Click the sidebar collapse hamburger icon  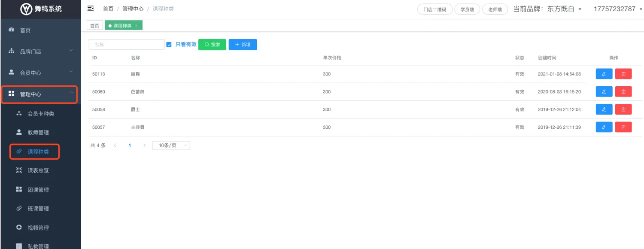coord(91,9)
